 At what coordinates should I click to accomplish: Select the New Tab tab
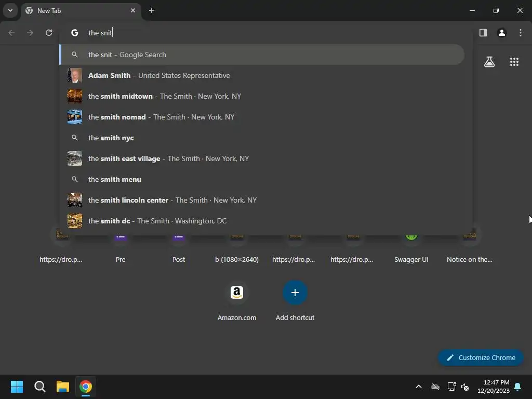click(x=82, y=11)
